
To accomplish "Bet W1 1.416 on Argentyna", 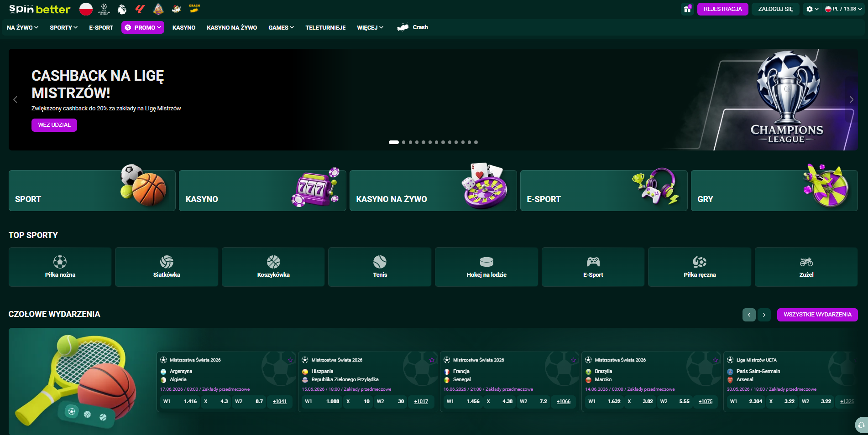I will [180, 401].
